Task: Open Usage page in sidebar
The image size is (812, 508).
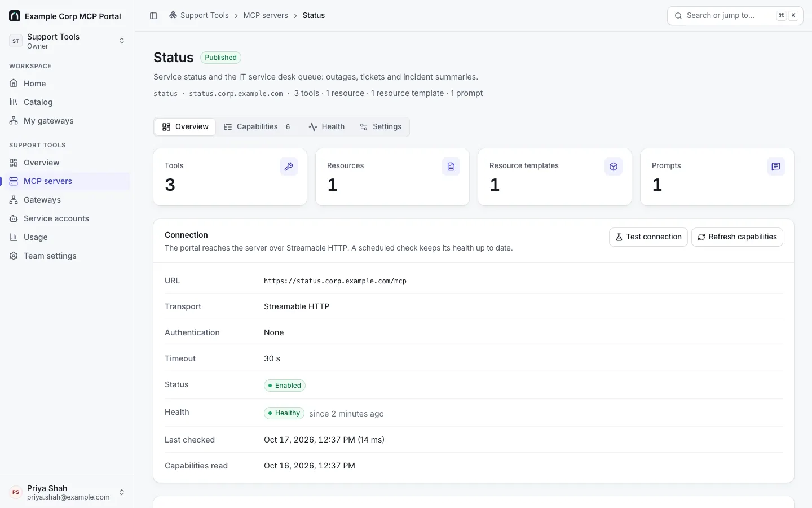Action: 67,237
